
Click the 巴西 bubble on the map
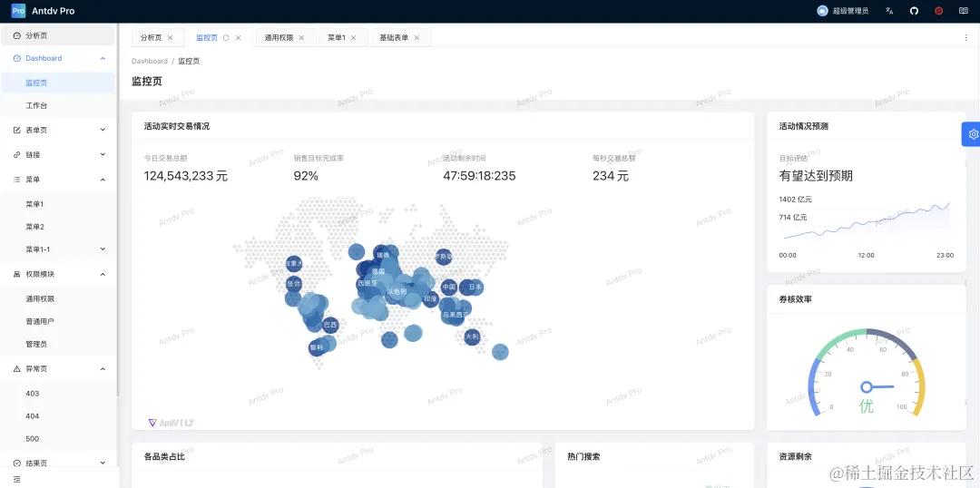coord(330,325)
